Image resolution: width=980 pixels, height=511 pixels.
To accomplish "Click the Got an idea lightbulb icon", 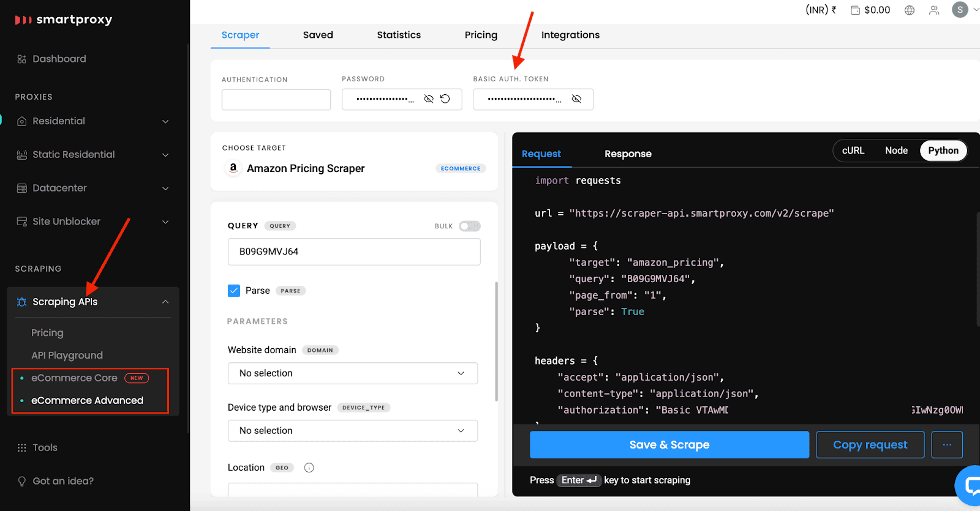I will click(21, 481).
